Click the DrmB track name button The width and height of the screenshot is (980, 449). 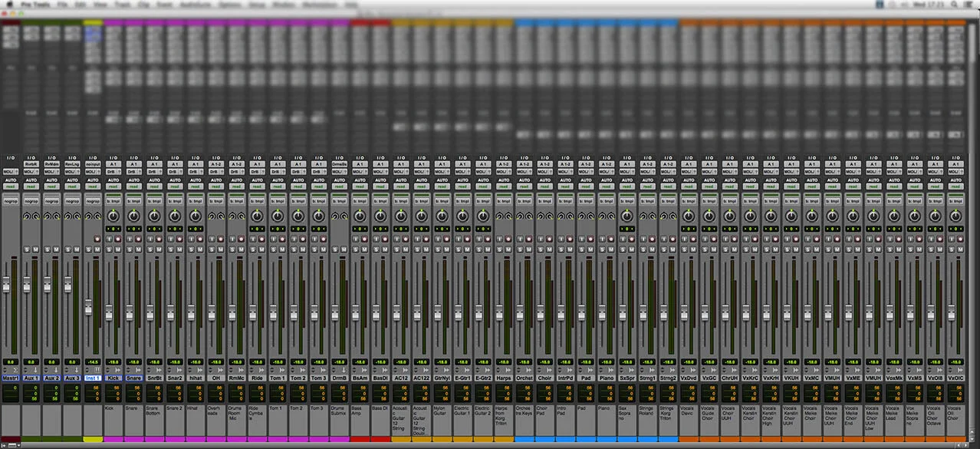pos(340,378)
